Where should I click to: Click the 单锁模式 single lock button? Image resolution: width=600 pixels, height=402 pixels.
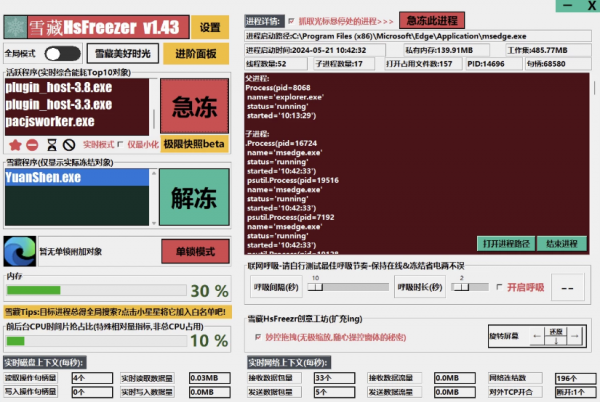pyautogui.click(x=196, y=251)
